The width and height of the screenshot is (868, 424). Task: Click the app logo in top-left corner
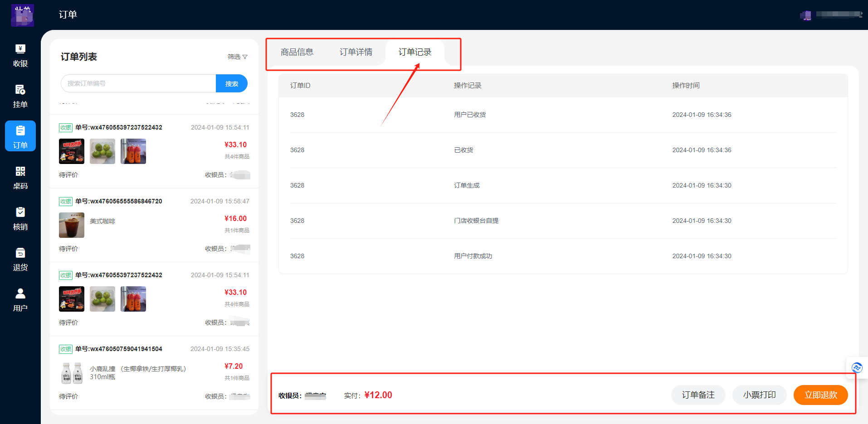(x=22, y=15)
